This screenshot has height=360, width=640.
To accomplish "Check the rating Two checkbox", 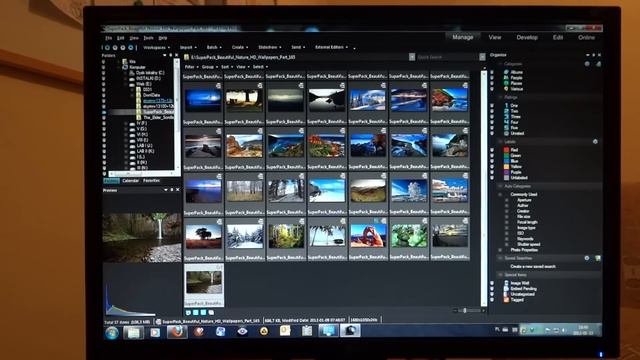I will coord(492,111).
